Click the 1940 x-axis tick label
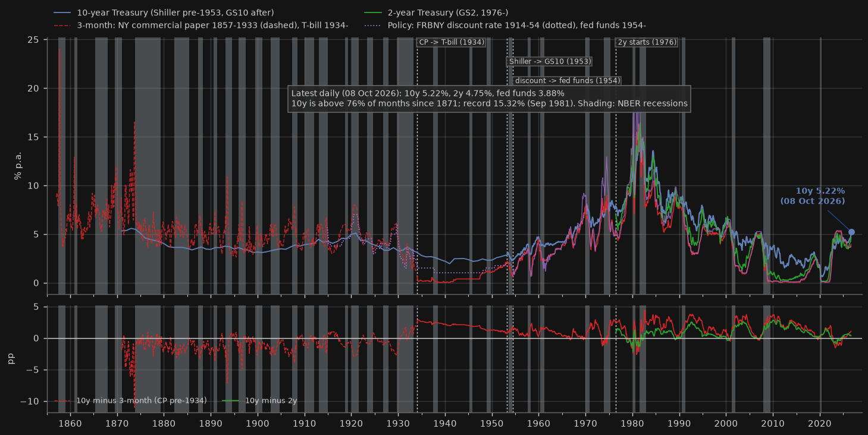This screenshot has width=868, height=435. pyautogui.click(x=445, y=423)
